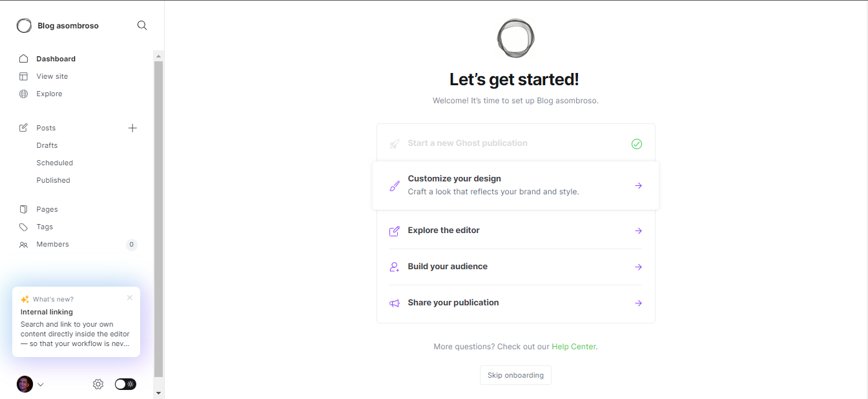
Task: Click the View site layout icon
Action: tap(24, 76)
